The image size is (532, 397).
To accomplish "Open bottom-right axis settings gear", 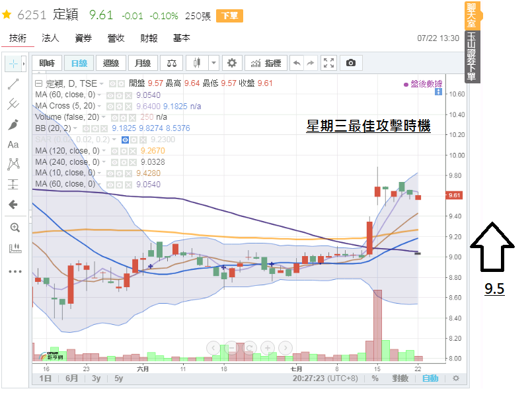I will pyautogui.click(x=456, y=378).
